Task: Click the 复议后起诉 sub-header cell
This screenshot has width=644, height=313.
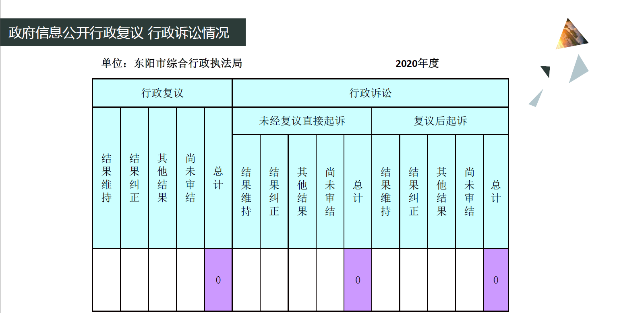Action: [x=440, y=121]
